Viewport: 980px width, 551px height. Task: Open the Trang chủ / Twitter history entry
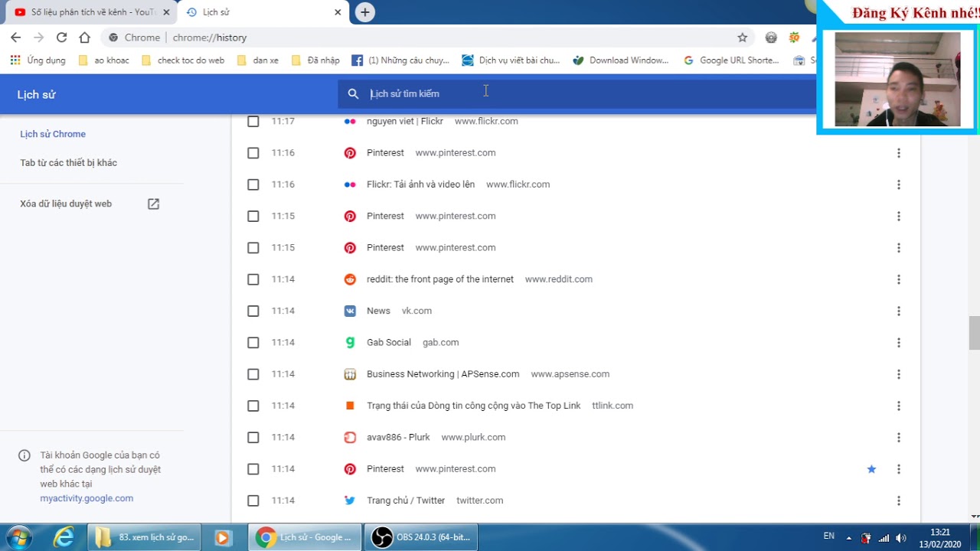[406, 500]
